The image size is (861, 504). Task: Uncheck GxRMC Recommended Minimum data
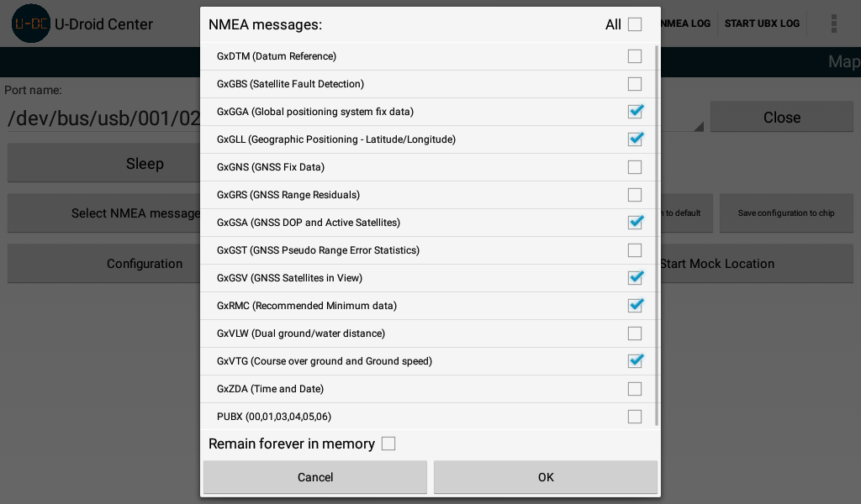pyautogui.click(x=635, y=306)
